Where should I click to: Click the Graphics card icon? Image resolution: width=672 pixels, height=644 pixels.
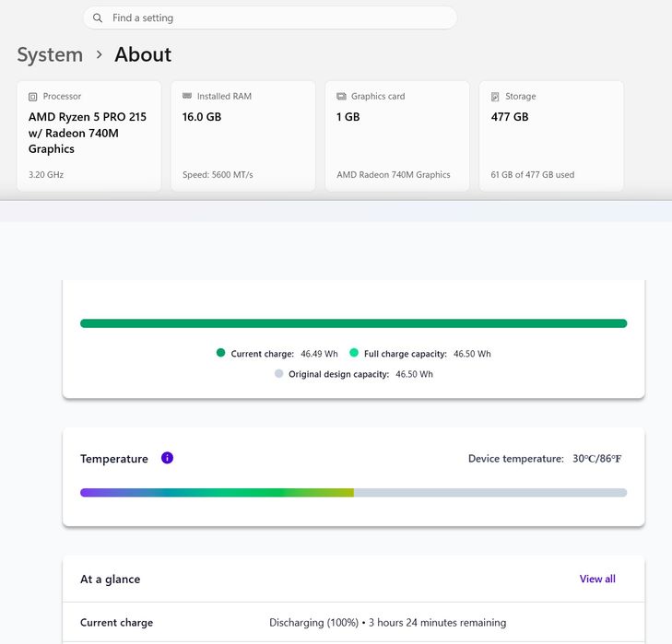tap(341, 97)
